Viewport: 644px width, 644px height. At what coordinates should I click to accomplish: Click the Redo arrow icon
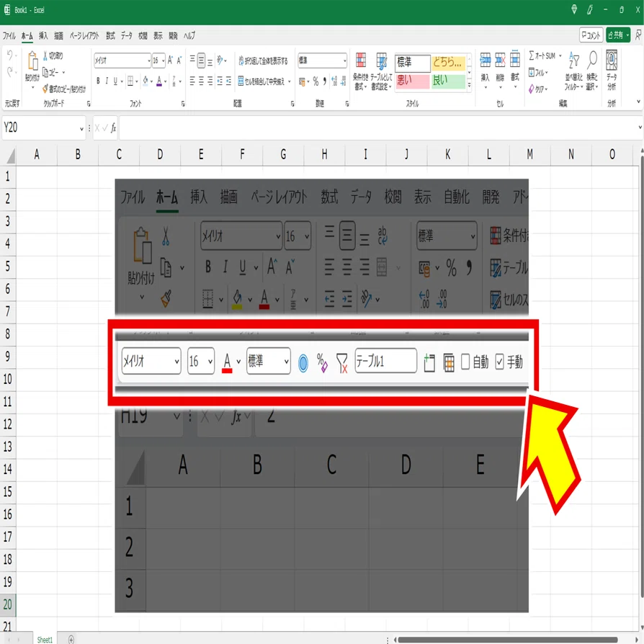pyautogui.click(x=10, y=72)
